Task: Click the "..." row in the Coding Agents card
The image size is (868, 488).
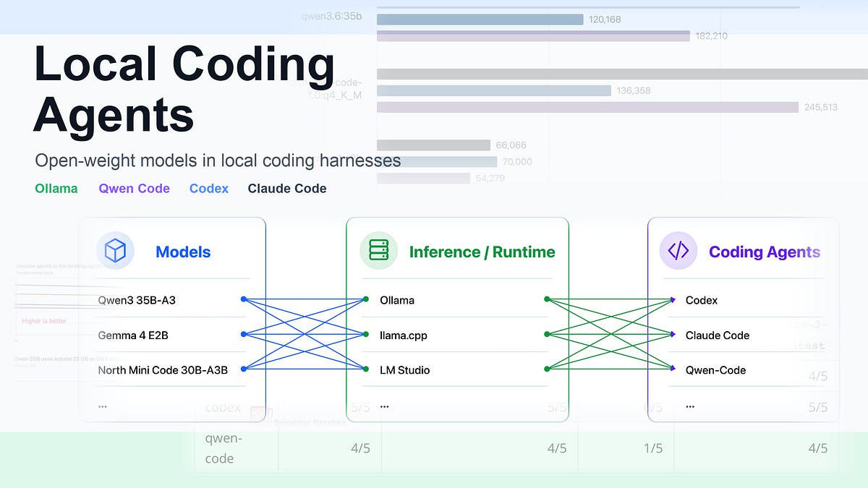Action: (x=690, y=406)
